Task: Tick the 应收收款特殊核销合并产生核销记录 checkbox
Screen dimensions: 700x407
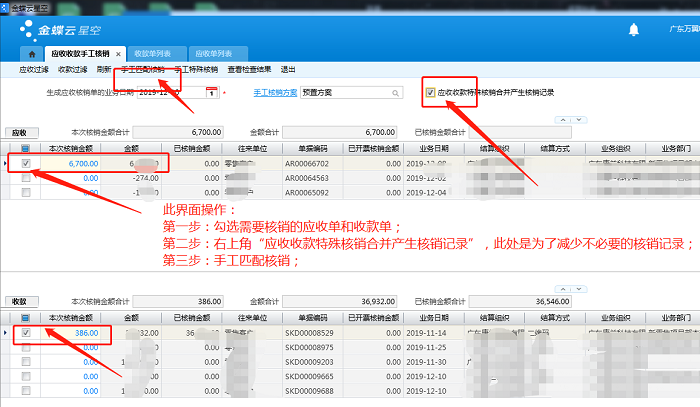Action: (429, 92)
